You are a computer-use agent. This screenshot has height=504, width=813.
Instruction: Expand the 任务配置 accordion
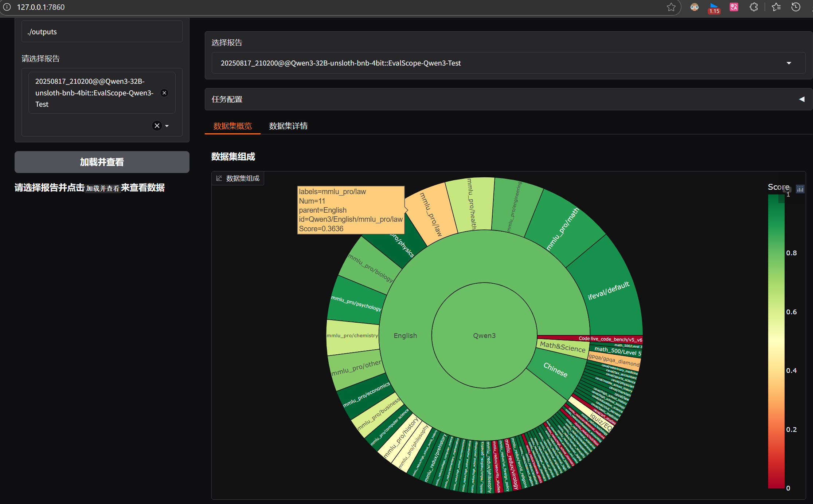508,99
